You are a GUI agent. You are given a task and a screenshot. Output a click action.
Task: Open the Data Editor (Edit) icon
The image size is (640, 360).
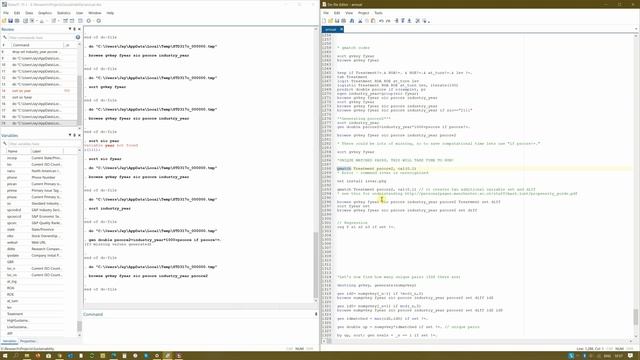[x=65, y=21]
